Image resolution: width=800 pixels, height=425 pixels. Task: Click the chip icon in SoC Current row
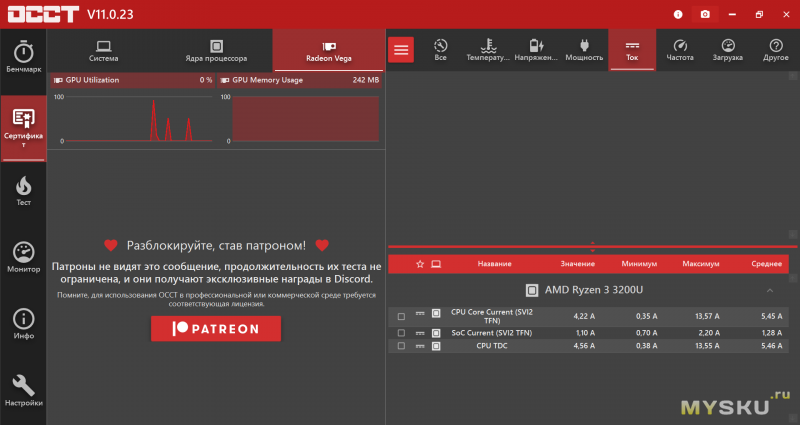click(x=436, y=333)
